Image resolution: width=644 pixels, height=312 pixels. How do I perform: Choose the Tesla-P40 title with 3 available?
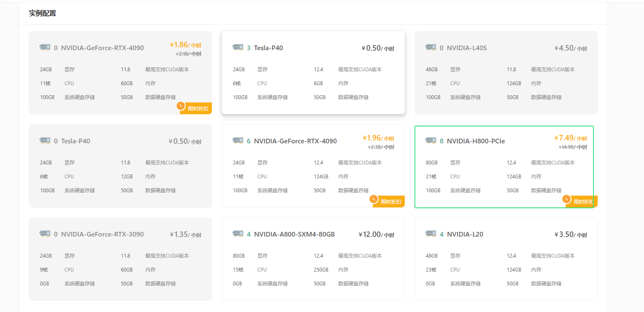(x=268, y=48)
